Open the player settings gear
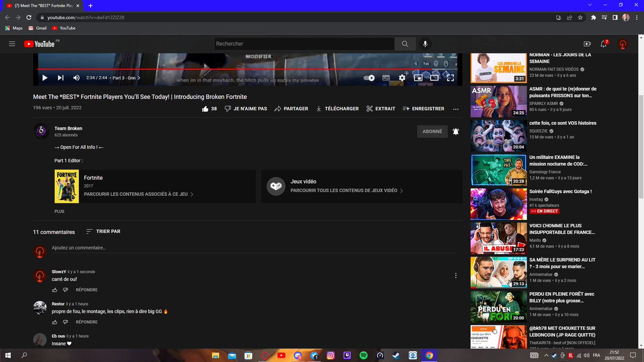Screen dimensions: 644x362 402,78
